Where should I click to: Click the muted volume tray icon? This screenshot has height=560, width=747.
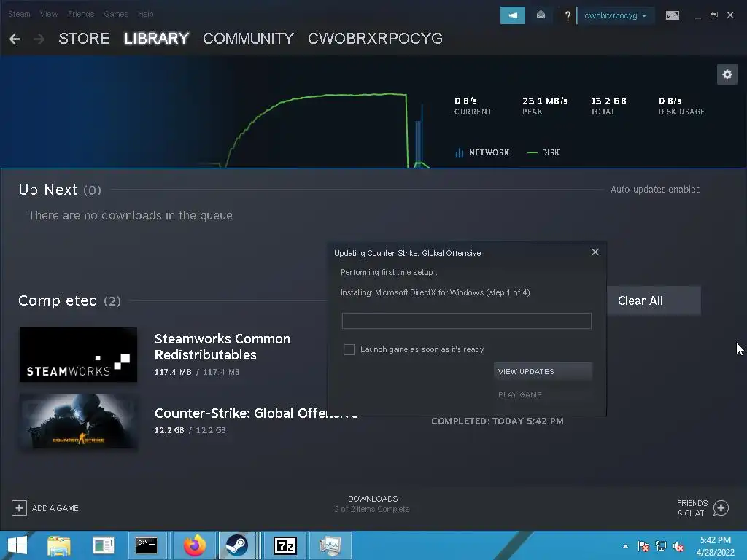(x=678, y=546)
